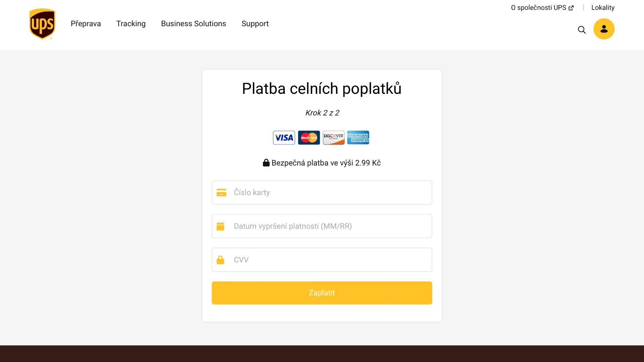This screenshot has height=362, width=644.
Task: Click the UPS shield logo
Action: [42, 24]
